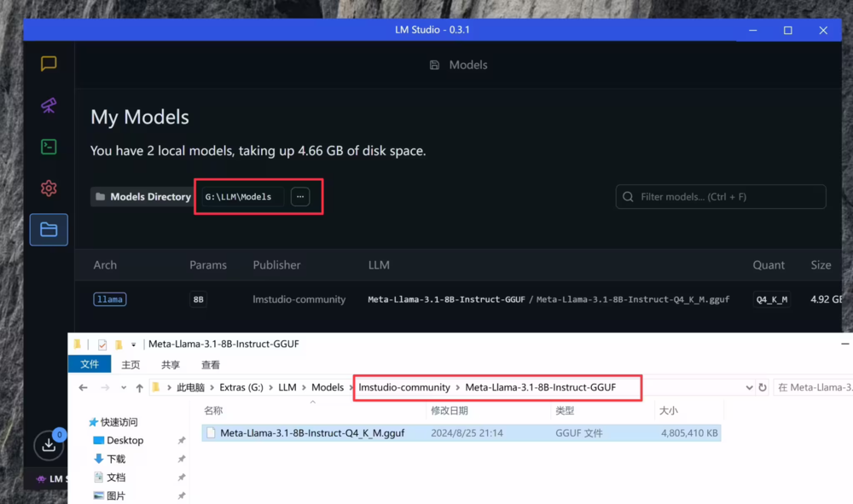
Task: Open LM Studio settings via gear icon
Action: pyautogui.click(x=48, y=189)
